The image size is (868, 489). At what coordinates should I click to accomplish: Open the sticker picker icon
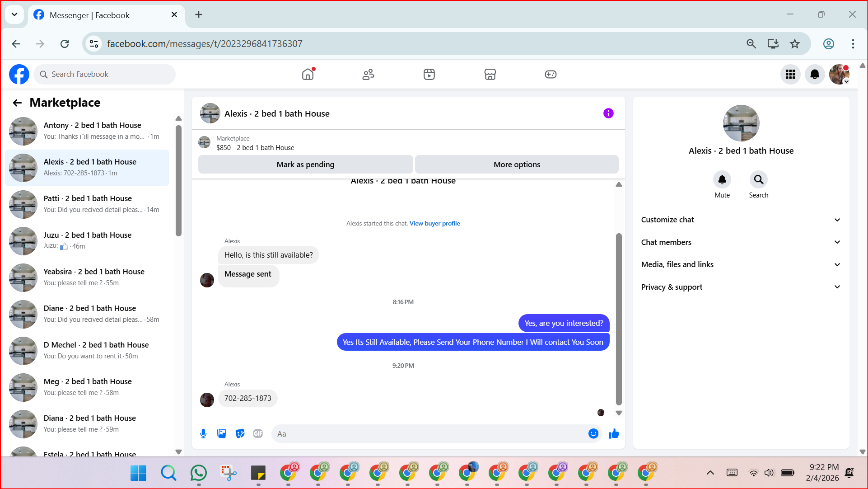coord(240,434)
